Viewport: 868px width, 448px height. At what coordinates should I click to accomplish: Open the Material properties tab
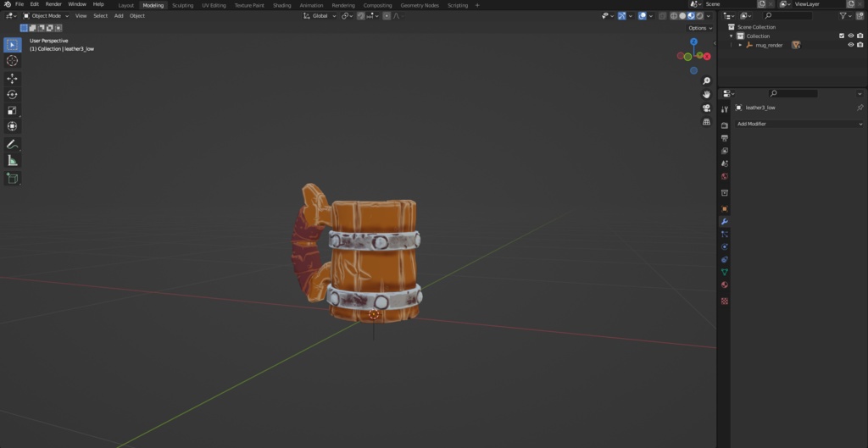coord(725,285)
